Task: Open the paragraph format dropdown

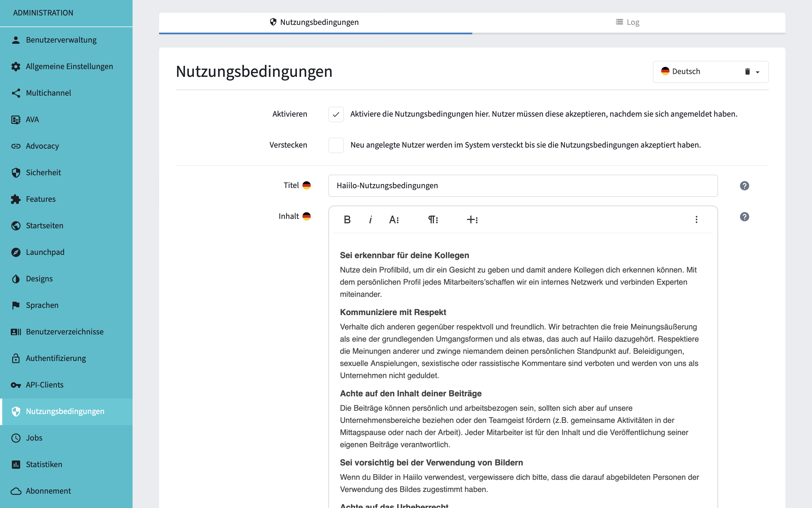Action: 433,220
